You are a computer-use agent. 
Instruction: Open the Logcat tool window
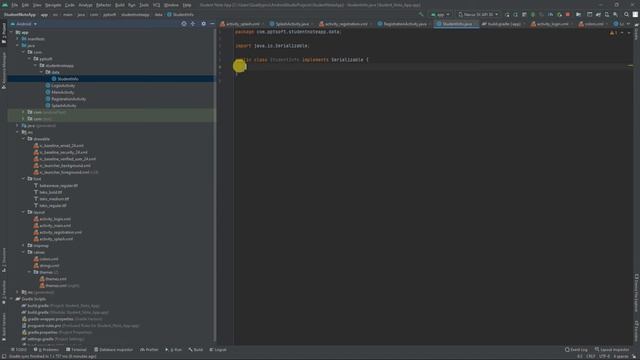(x=218, y=350)
